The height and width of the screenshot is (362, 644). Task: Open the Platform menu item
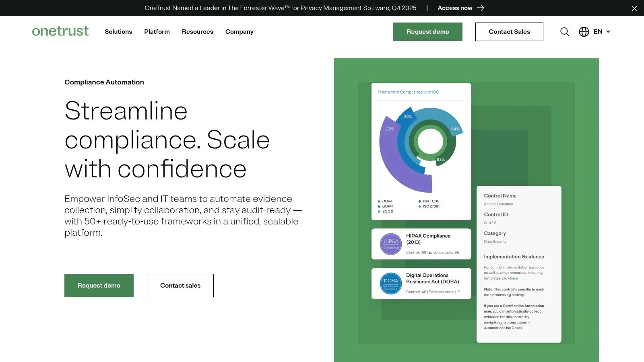click(157, 32)
